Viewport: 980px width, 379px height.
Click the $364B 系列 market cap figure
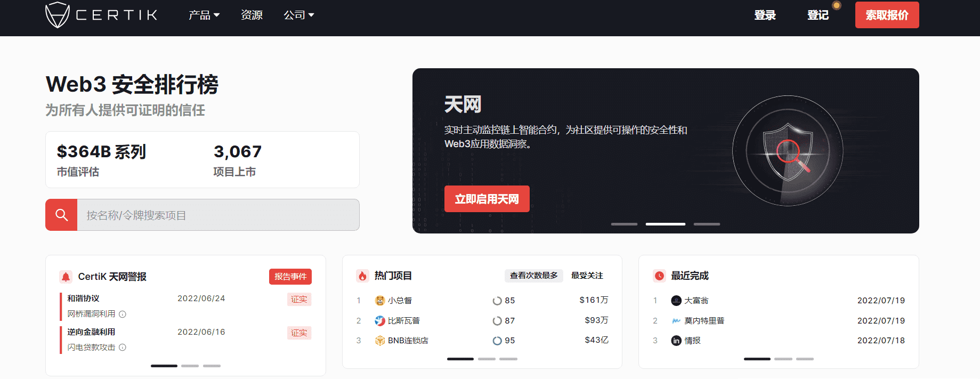(x=101, y=152)
